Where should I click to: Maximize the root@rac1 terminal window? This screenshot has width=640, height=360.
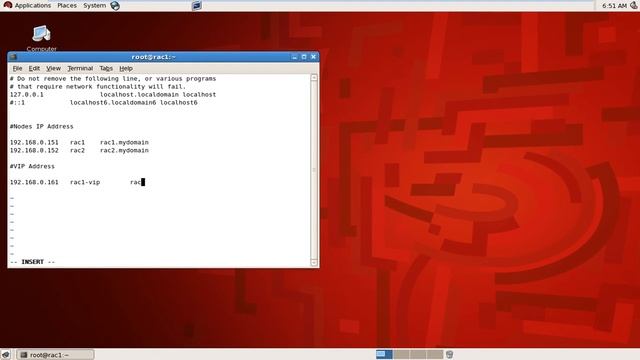(x=304, y=57)
